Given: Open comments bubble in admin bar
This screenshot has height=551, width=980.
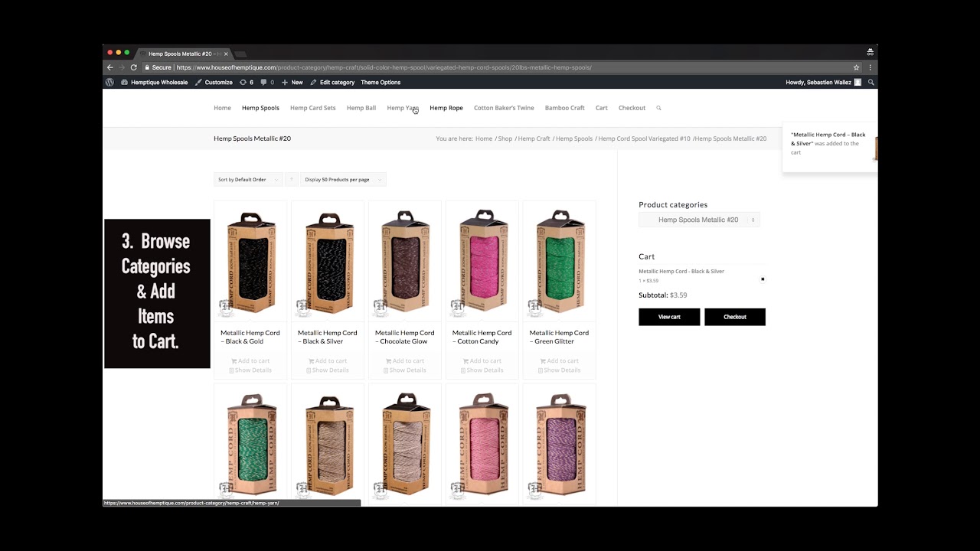Looking at the screenshot, I should 267,82.
